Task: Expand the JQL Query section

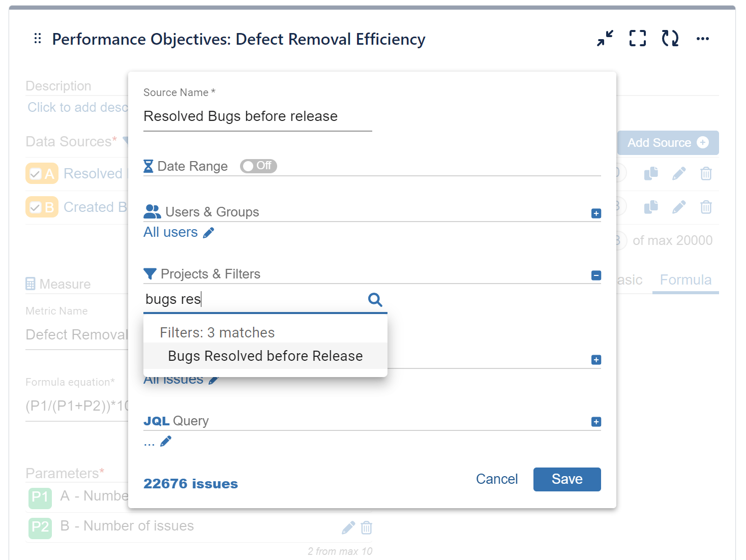Action: point(595,421)
